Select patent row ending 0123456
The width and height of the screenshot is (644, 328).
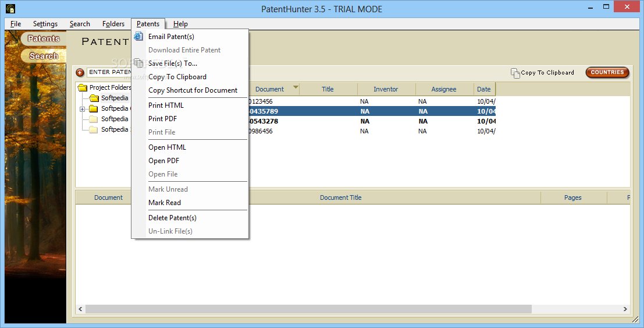[372, 101]
